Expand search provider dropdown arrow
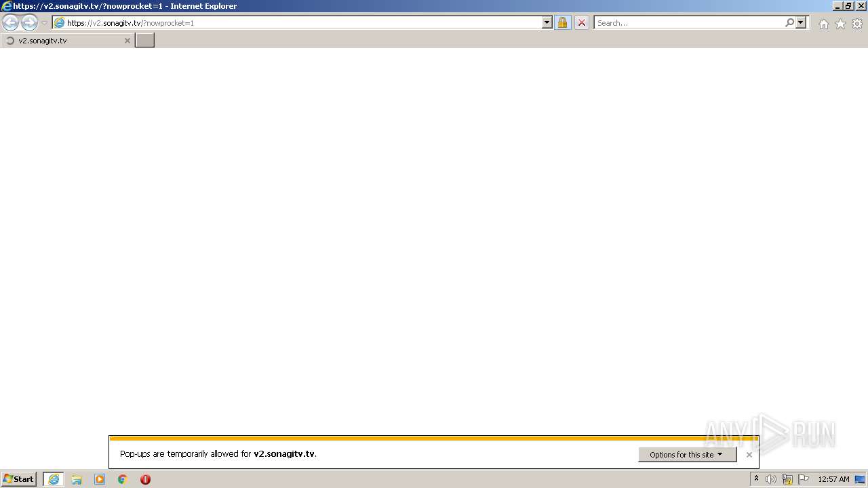The height and width of the screenshot is (488, 868). [801, 23]
